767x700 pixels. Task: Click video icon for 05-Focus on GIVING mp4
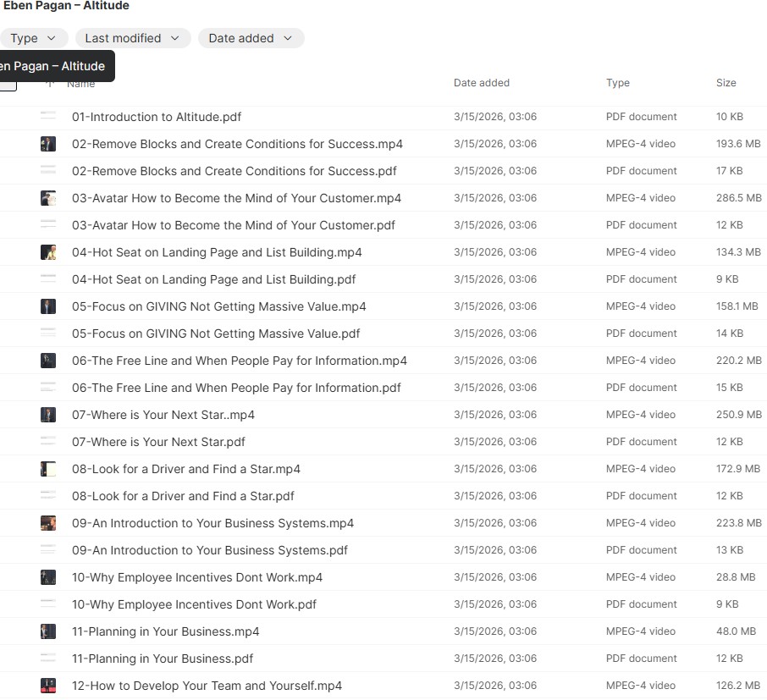[x=48, y=306]
